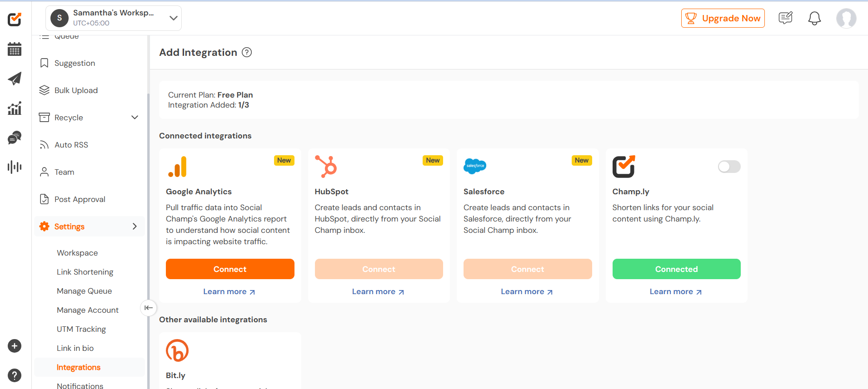Collapse the Settings chevron arrow

[x=135, y=227]
